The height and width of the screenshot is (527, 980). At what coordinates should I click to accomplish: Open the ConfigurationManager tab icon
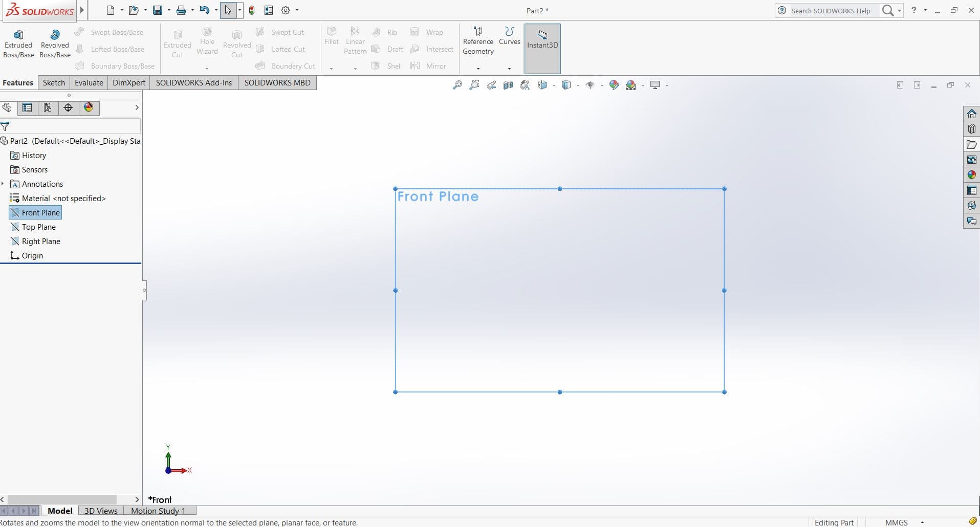pos(48,107)
